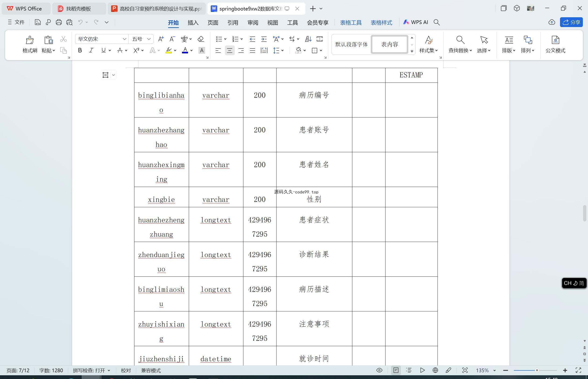Expand the numbered list dropdown arrow

pos(242,39)
